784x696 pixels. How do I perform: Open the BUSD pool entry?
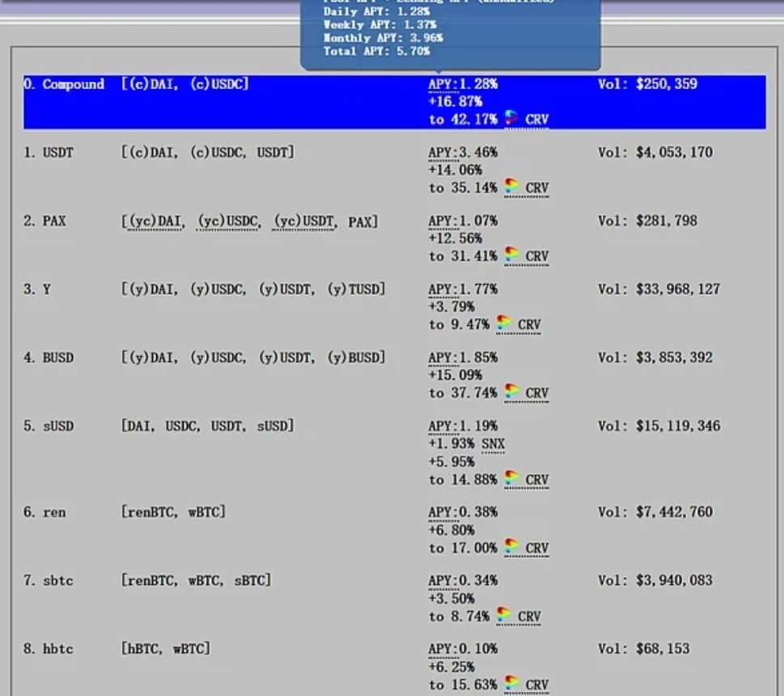coord(395,376)
